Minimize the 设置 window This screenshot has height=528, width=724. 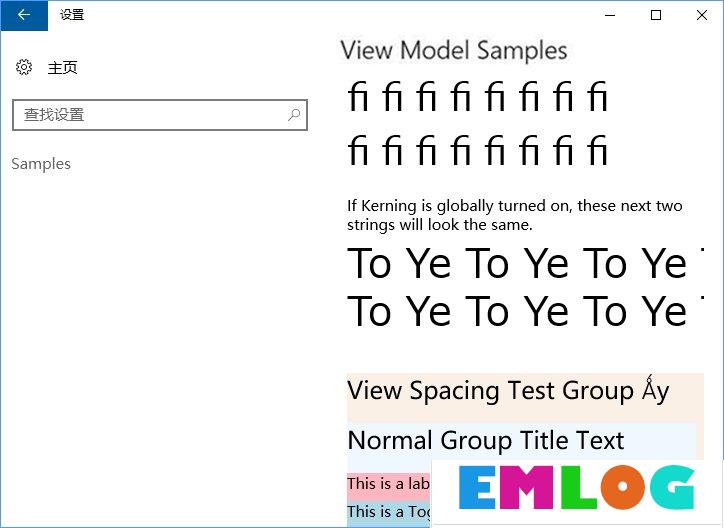[x=610, y=15]
